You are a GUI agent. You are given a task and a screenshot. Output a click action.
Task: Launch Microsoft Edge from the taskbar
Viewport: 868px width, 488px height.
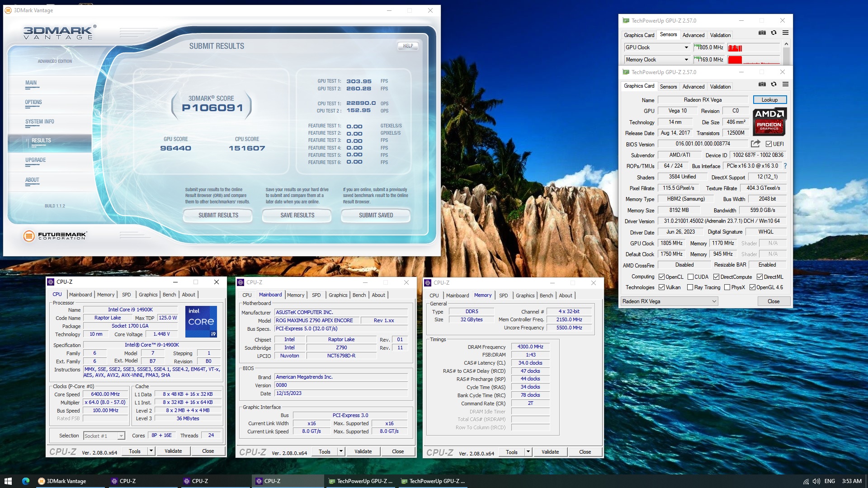[25, 481]
